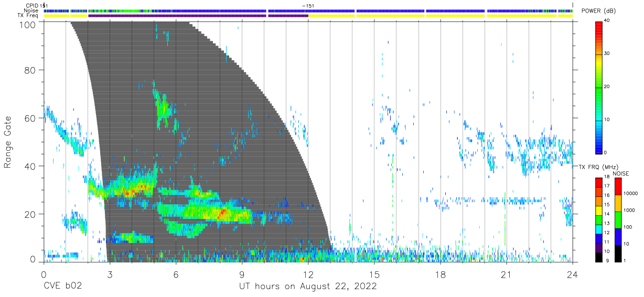Click x-axis tick label '21'
This screenshot has width=644, height=297.
(x=506, y=274)
